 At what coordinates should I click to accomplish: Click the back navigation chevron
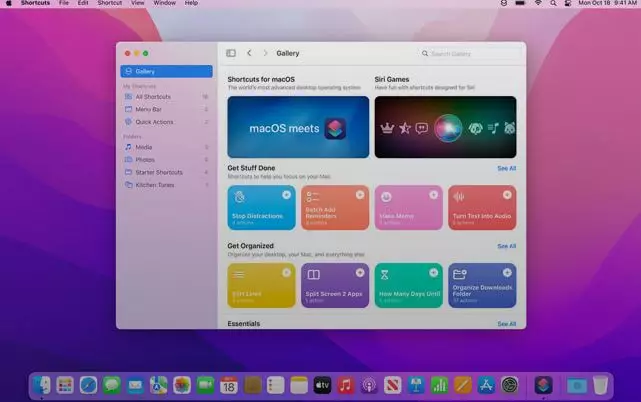point(249,53)
